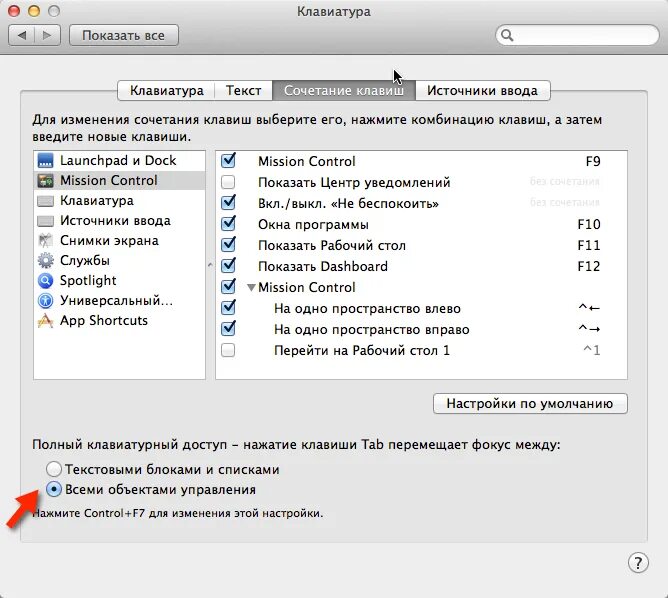Screen dimensions: 668x598
Task: Click the Control left-arrow shortcut value
Action: click(589, 308)
